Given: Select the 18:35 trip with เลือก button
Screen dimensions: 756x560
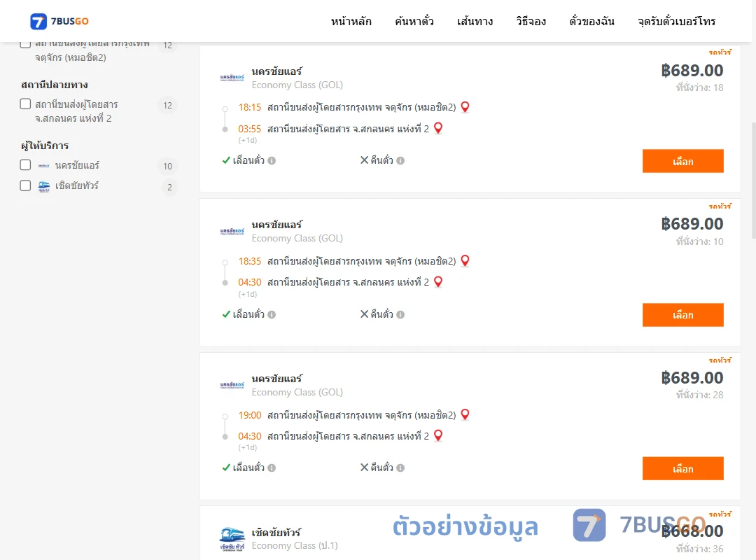Looking at the screenshot, I should (682, 315).
